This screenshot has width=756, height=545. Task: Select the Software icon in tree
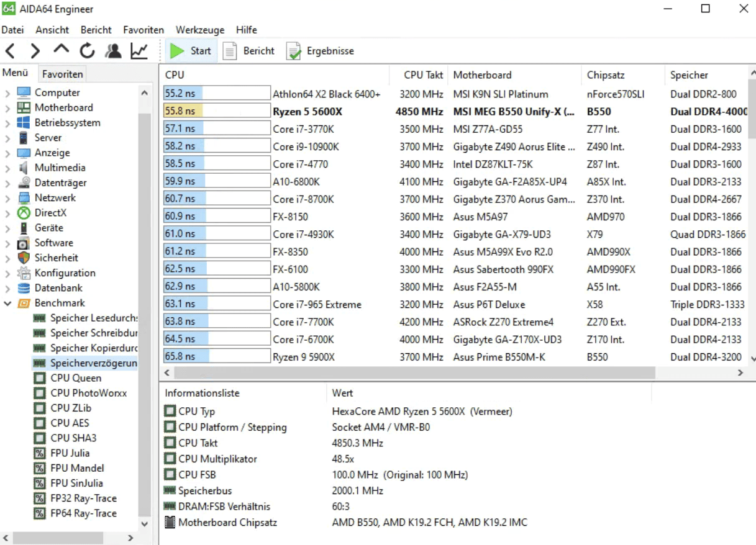pyautogui.click(x=24, y=243)
